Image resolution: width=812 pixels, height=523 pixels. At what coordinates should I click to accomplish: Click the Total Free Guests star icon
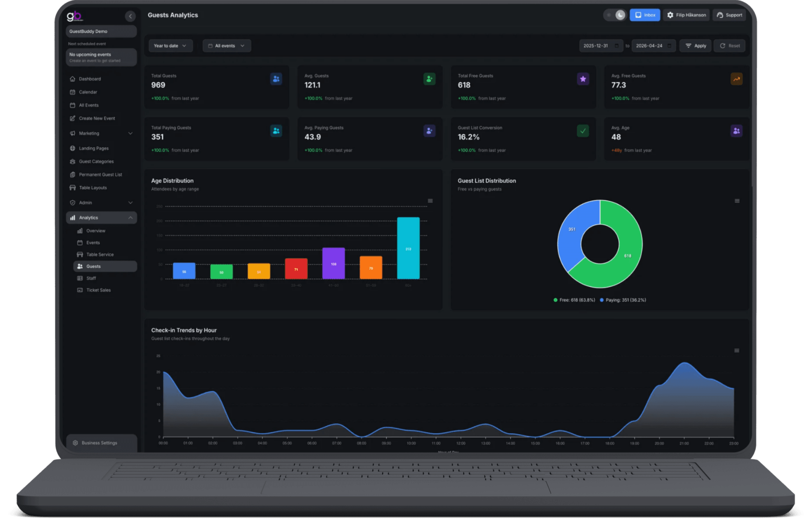click(x=583, y=79)
